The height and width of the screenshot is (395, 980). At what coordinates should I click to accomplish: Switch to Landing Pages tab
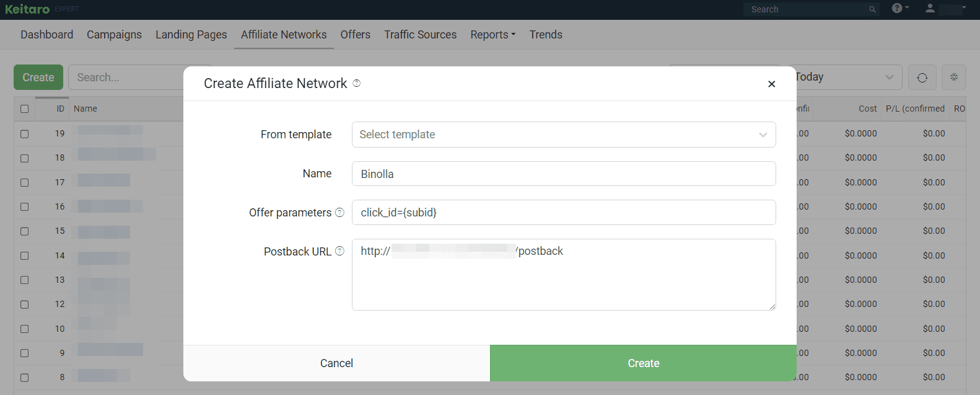191,35
